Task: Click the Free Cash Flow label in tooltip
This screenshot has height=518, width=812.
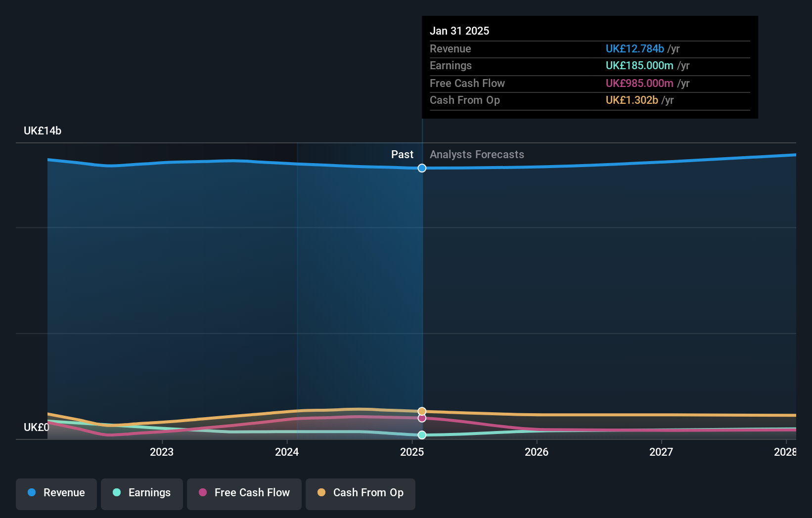Action: point(467,83)
